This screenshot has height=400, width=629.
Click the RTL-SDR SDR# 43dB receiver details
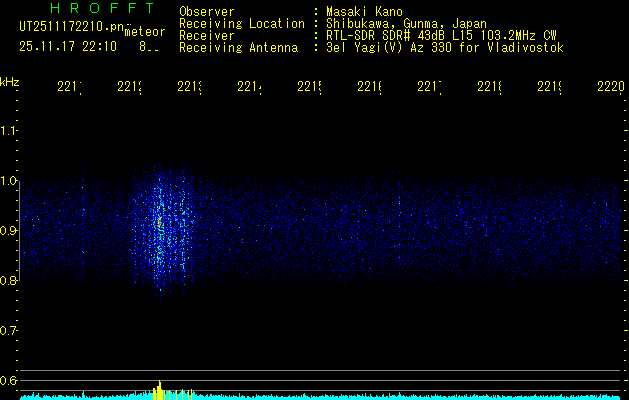pyautogui.click(x=441, y=36)
